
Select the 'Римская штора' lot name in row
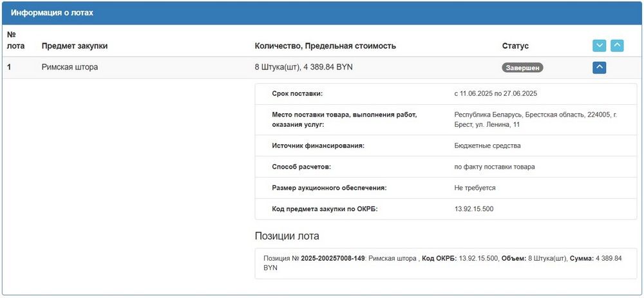coord(70,67)
